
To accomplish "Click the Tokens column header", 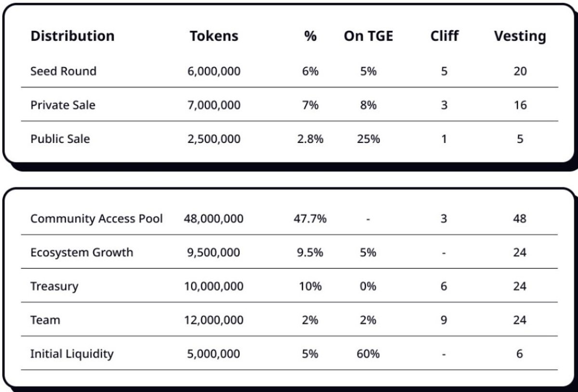I will coord(214,36).
